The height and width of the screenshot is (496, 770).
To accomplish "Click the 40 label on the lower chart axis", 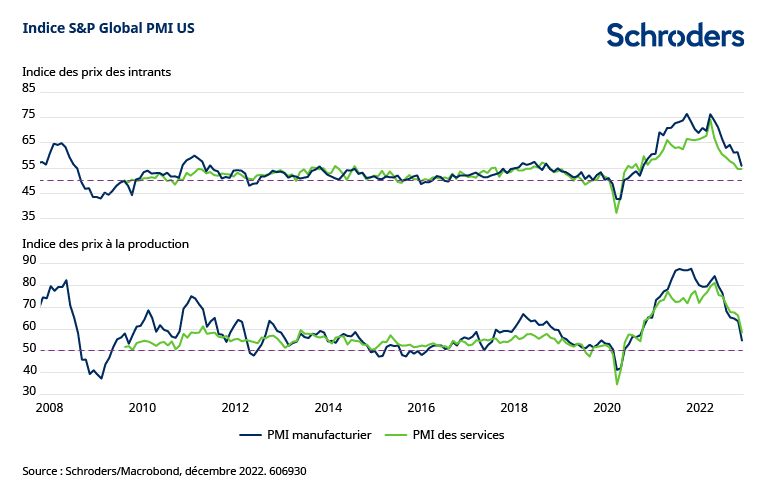I will click(29, 370).
